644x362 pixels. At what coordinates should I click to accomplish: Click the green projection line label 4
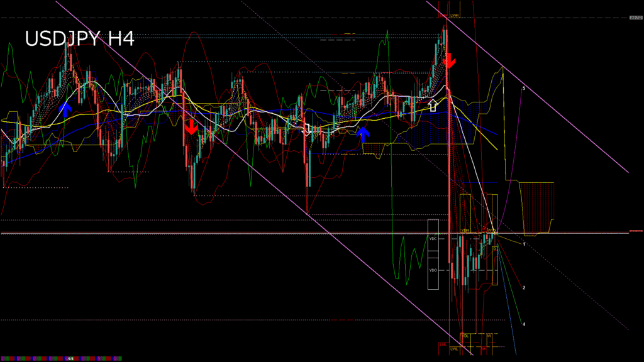coord(524,324)
